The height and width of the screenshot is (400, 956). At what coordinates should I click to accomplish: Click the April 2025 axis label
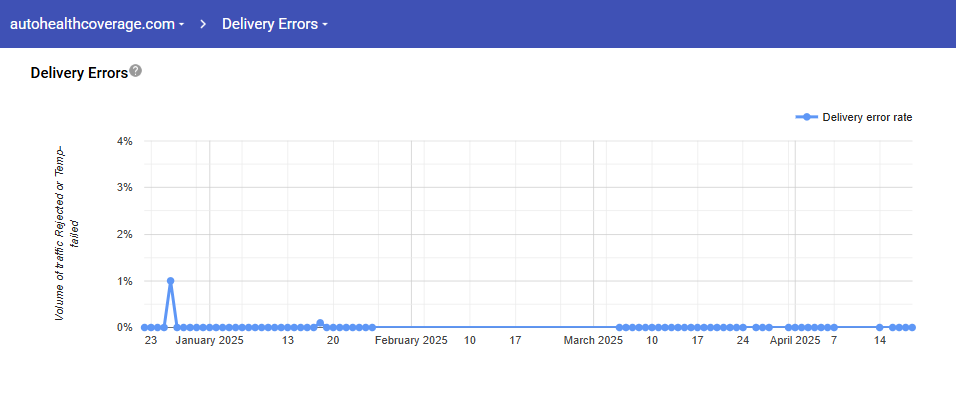tap(795, 341)
